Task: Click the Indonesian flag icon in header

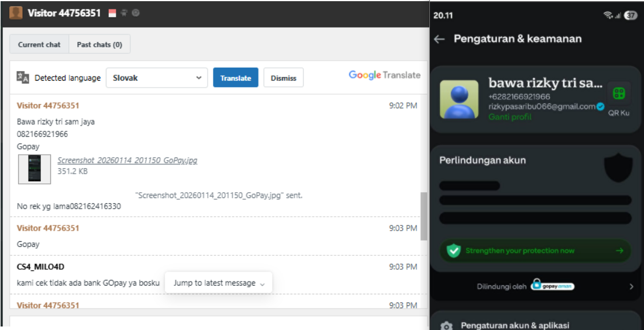Action: click(x=112, y=13)
